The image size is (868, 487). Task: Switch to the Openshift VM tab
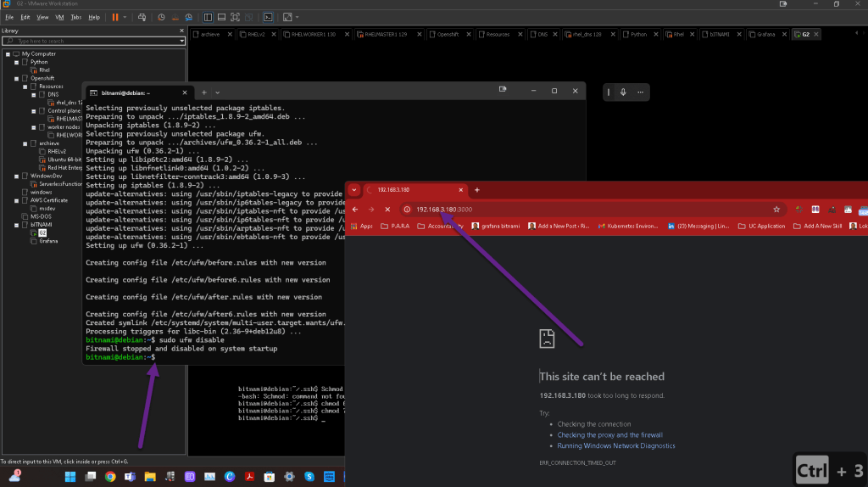pyautogui.click(x=448, y=34)
